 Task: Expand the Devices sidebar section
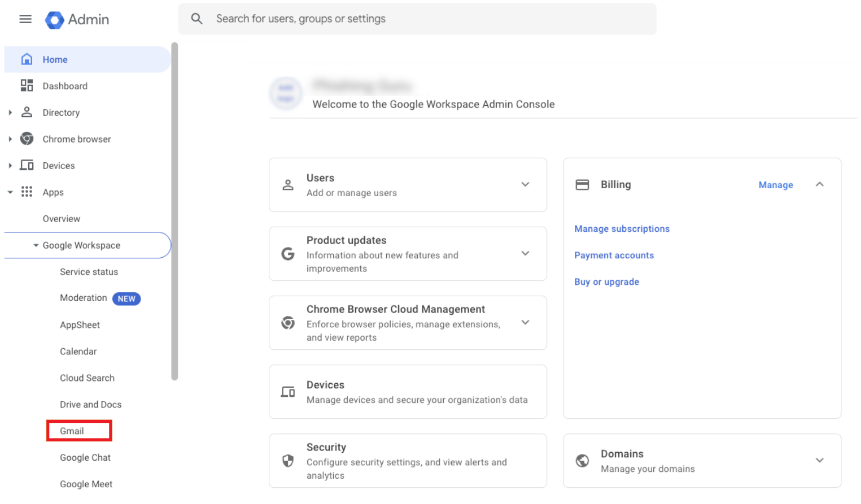(10, 165)
